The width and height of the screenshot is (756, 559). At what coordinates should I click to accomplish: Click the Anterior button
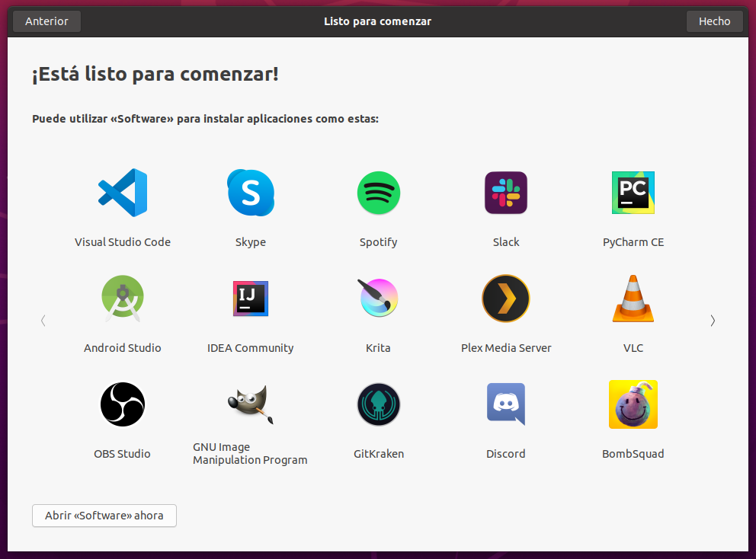(46, 21)
